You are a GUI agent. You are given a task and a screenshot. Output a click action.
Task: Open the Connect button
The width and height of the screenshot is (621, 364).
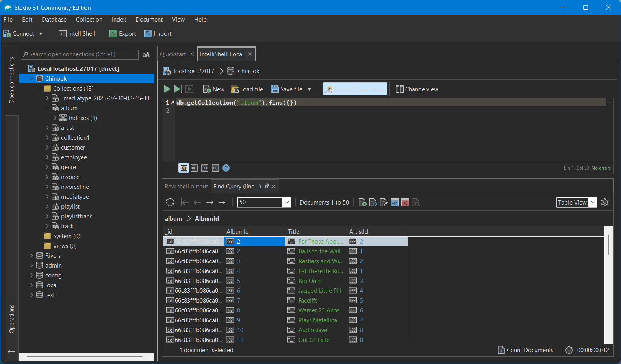tap(19, 34)
